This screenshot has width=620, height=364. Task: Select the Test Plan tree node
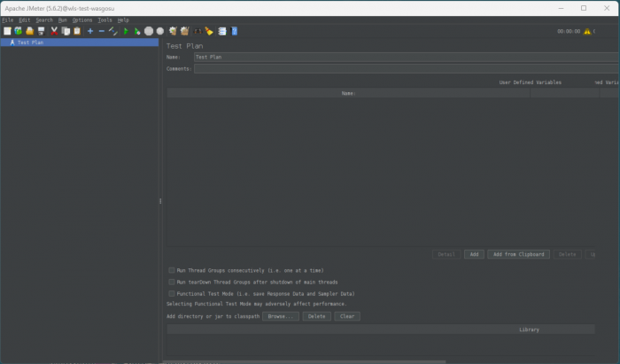[30, 43]
